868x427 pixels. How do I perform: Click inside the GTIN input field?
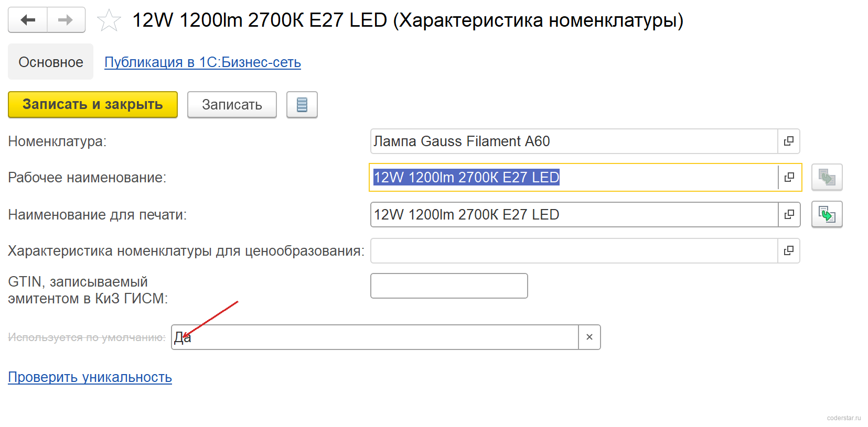click(x=449, y=286)
